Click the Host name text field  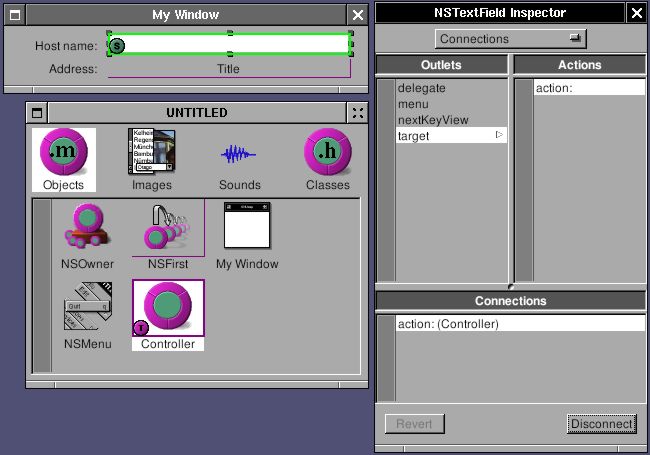pyautogui.click(x=230, y=45)
